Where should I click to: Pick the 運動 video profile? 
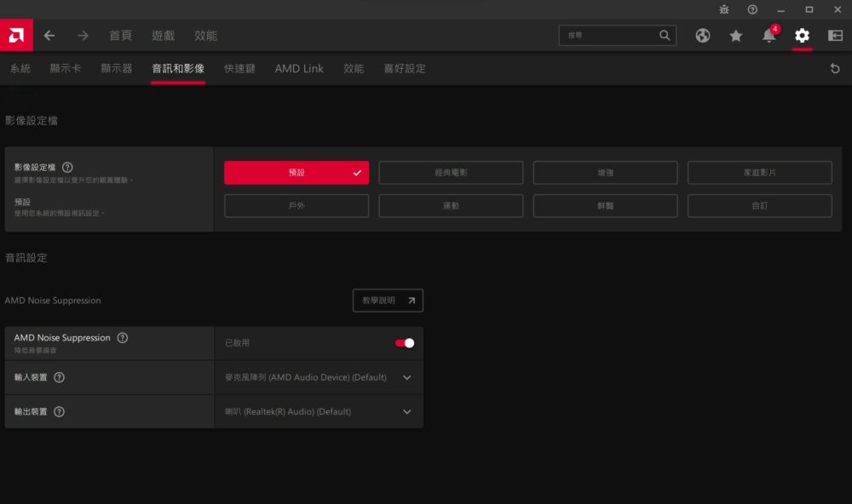pyautogui.click(x=451, y=206)
